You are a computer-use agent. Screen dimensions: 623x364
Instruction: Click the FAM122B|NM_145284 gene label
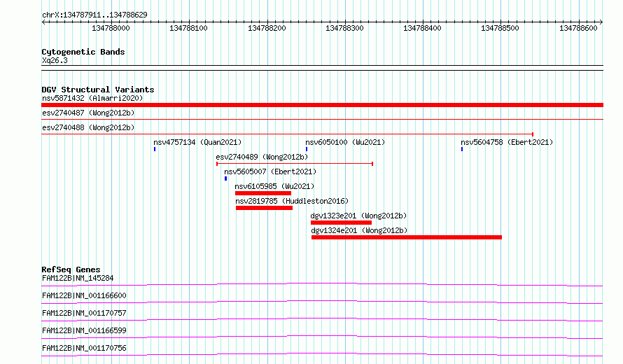click(x=78, y=278)
